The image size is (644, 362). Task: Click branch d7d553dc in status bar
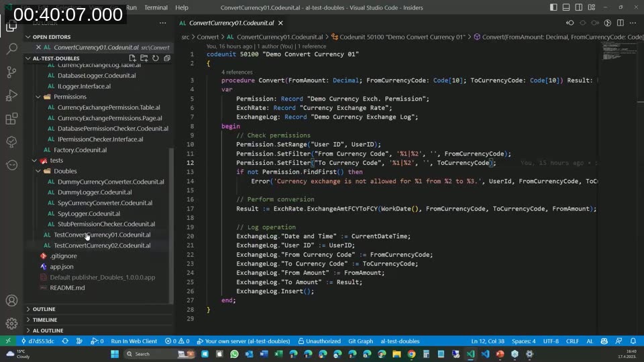pos(38,341)
